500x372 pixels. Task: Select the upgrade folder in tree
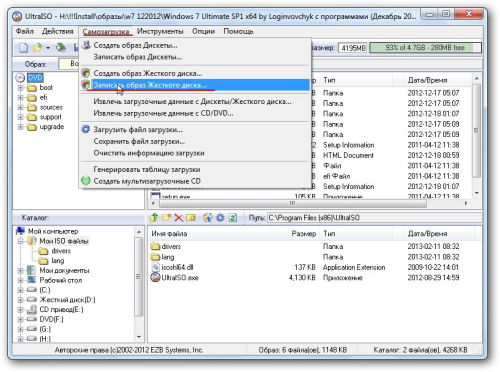[52, 127]
